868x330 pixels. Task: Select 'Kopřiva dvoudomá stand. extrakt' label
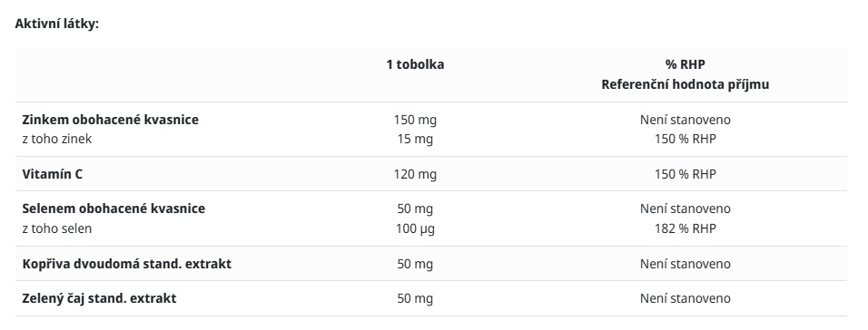click(127, 264)
